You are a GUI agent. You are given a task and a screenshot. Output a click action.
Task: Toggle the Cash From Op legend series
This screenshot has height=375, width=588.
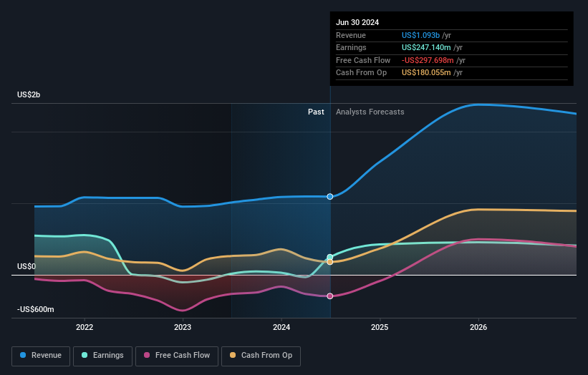(x=261, y=356)
